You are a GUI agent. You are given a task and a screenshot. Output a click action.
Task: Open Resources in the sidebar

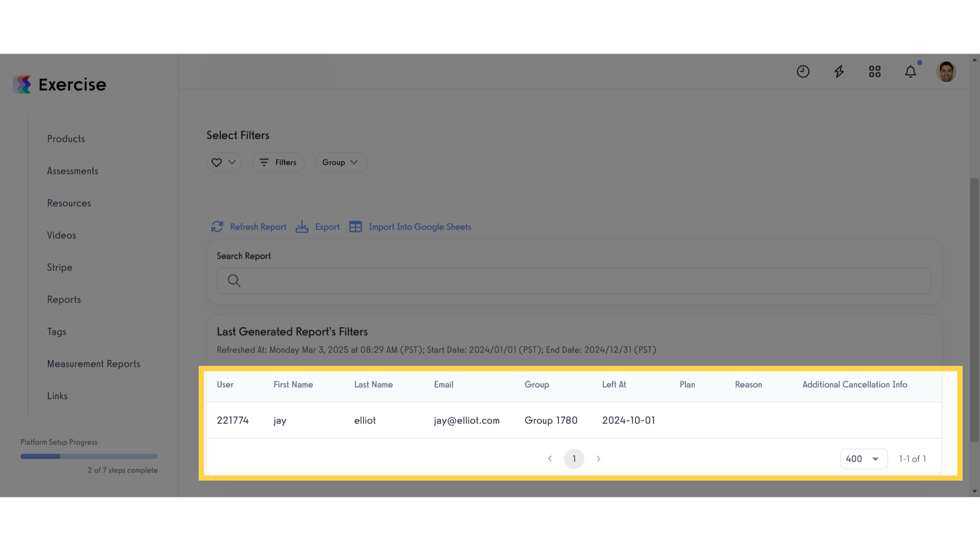coord(69,203)
